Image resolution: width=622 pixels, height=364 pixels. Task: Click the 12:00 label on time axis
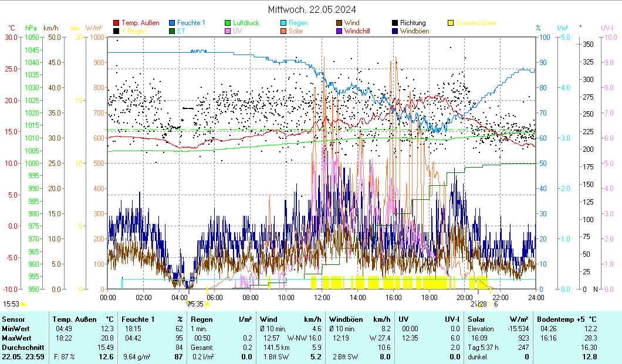[x=322, y=297]
